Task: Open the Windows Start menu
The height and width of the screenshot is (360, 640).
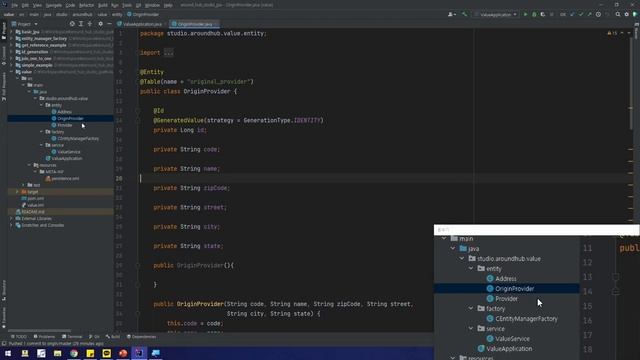Action: [8, 353]
